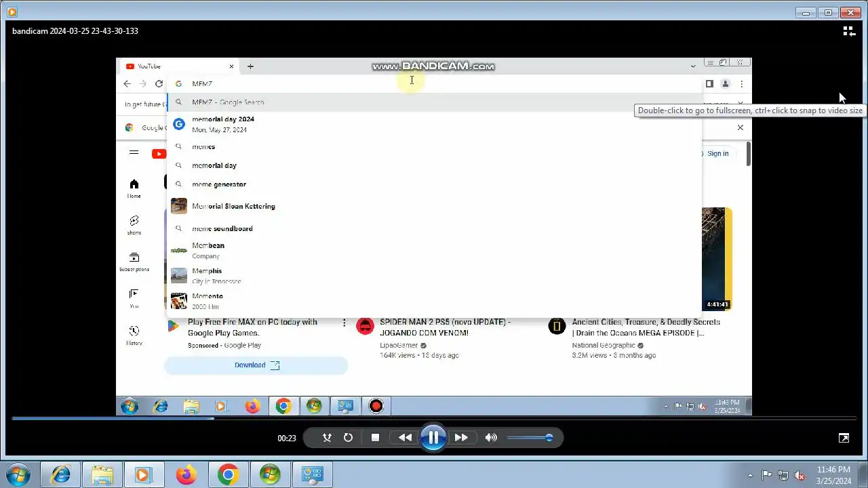Open Subscriptions in the YouTube sidebar
This screenshot has width=868, height=488.
point(134,262)
